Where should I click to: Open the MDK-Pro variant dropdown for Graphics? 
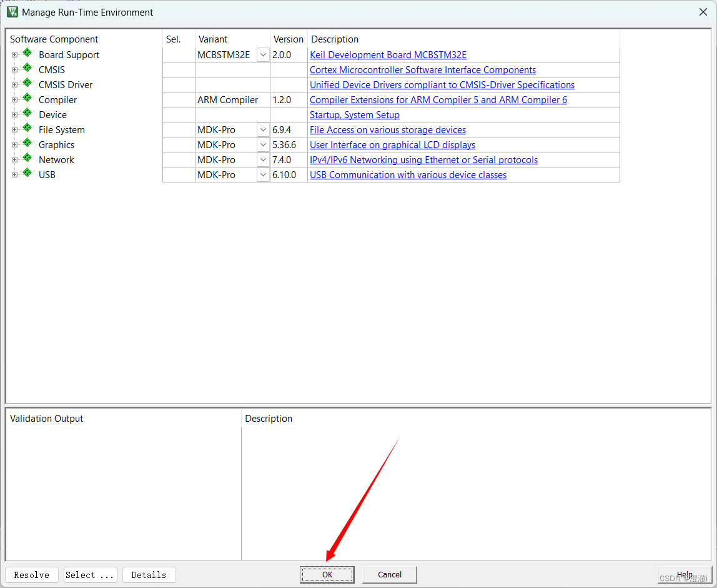pyautogui.click(x=263, y=144)
